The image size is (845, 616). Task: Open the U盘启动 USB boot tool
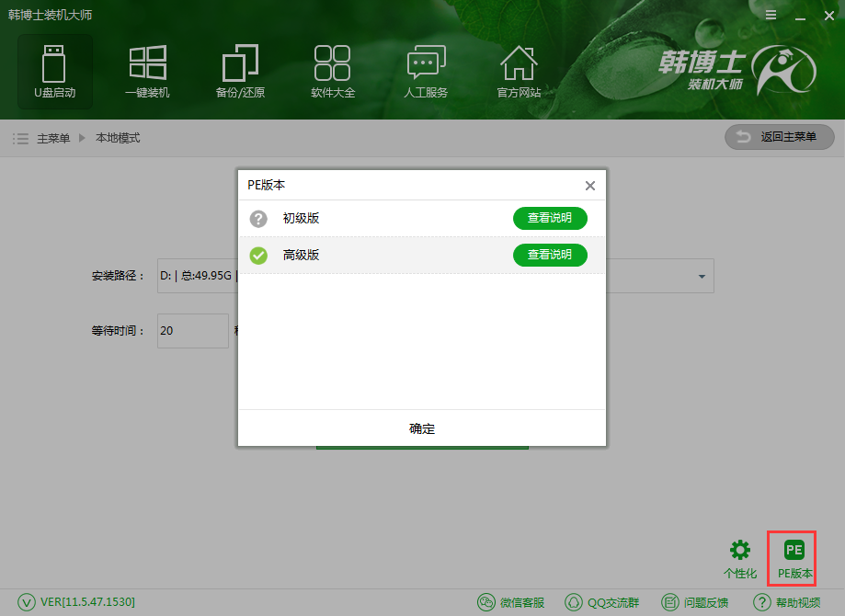(54, 72)
